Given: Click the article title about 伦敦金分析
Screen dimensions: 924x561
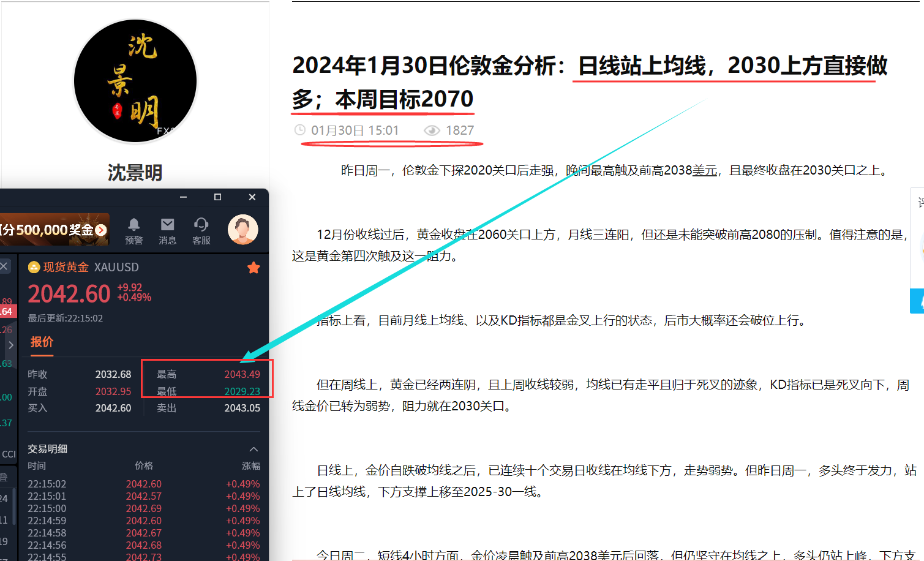Looking at the screenshot, I should click(x=590, y=82).
